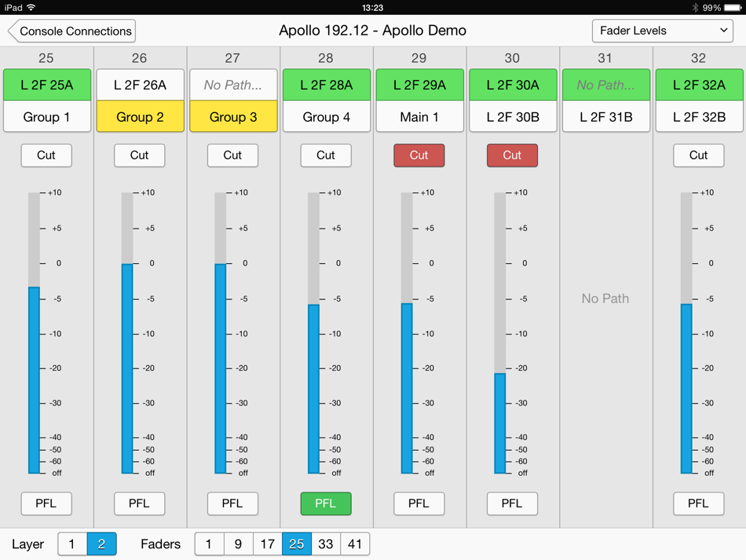This screenshot has width=746, height=560.
Task: Enable PFL on fader 29
Action: point(419,503)
